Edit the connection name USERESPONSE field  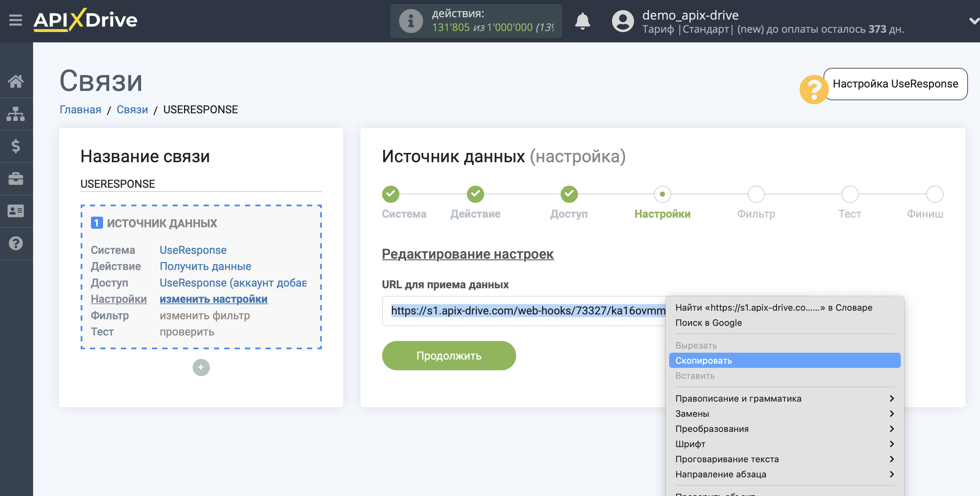click(201, 184)
